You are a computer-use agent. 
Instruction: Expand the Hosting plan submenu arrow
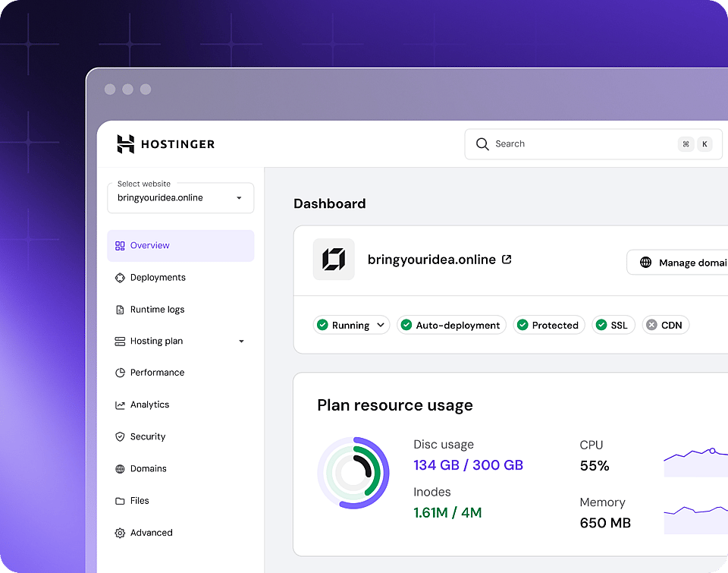pyautogui.click(x=241, y=342)
